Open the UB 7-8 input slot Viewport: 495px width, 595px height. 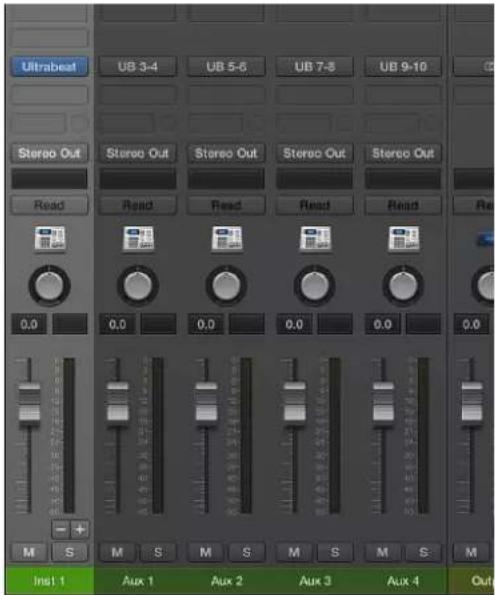pyautogui.click(x=315, y=67)
